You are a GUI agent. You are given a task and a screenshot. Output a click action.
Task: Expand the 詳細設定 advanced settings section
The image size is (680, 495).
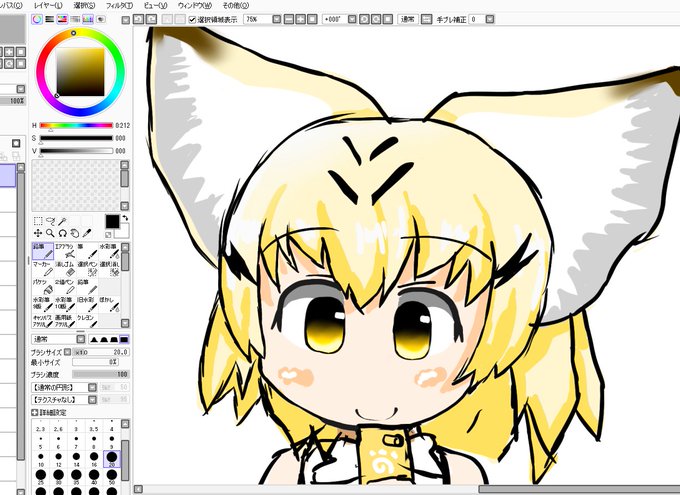(x=35, y=413)
